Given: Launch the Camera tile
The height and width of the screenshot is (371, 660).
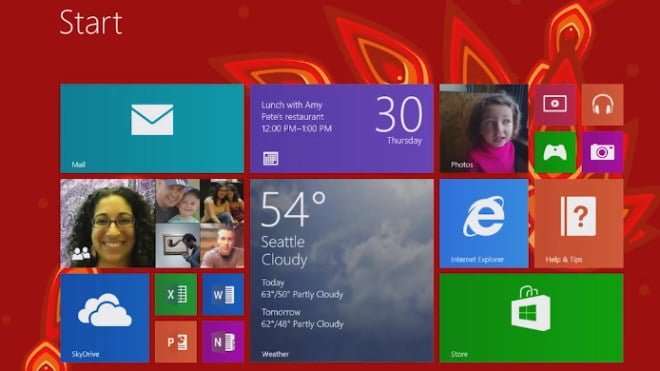Looking at the screenshot, I should pyautogui.click(x=602, y=152).
